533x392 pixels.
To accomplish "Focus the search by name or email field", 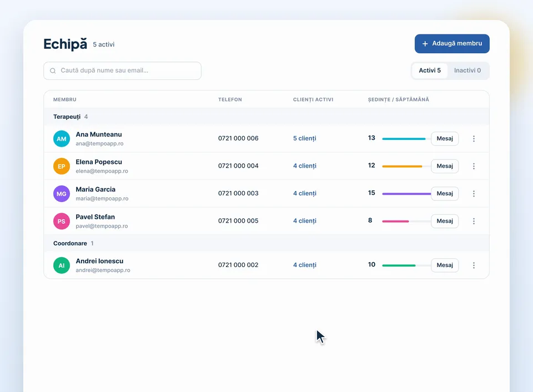I will tap(122, 71).
